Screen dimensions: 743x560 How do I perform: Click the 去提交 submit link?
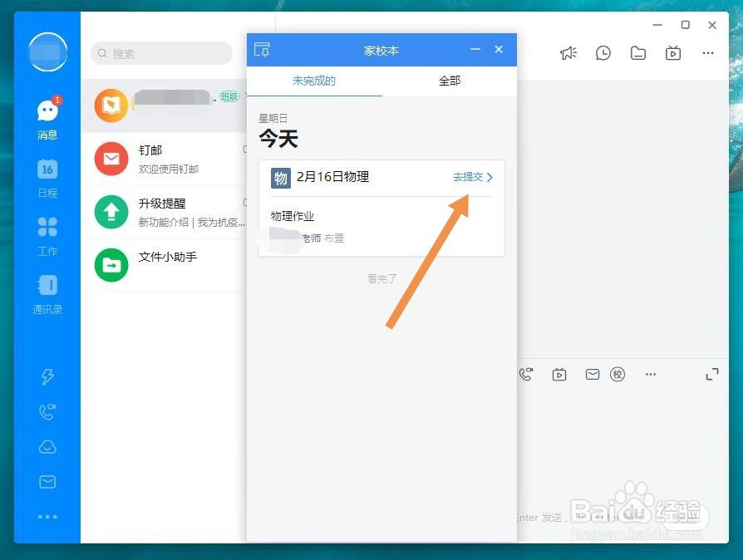[x=470, y=176]
